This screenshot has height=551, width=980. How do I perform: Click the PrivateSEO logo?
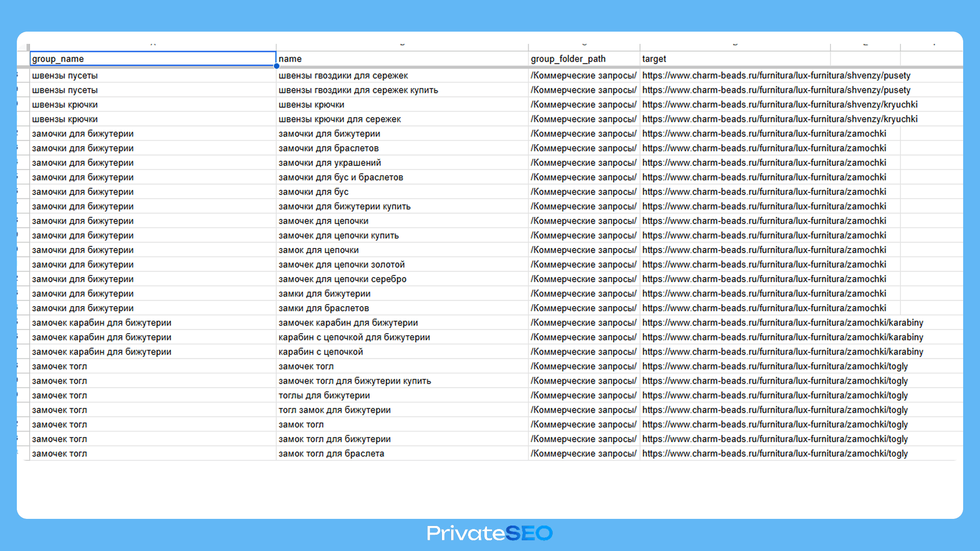pos(489,533)
